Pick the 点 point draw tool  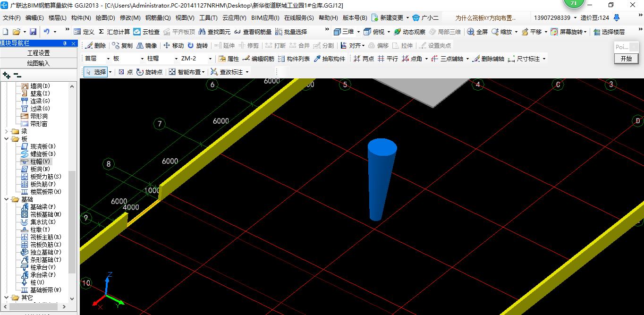coord(126,72)
